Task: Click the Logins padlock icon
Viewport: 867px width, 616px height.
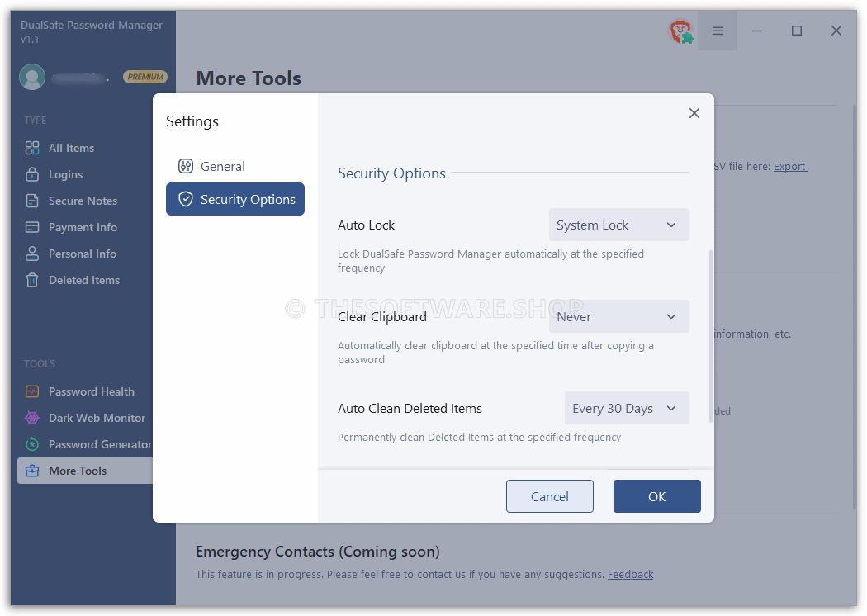Action: click(x=32, y=174)
